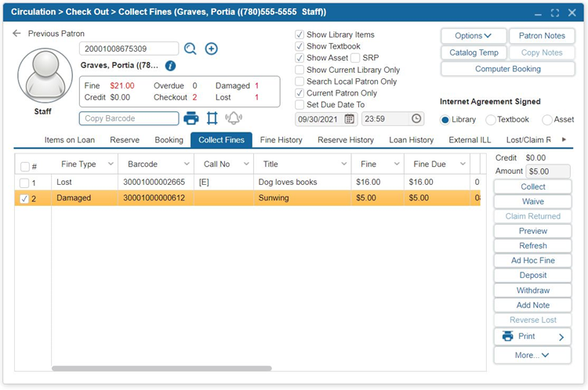Switch to the Fine History tab
The height and width of the screenshot is (390, 588).
(x=281, y=140)
